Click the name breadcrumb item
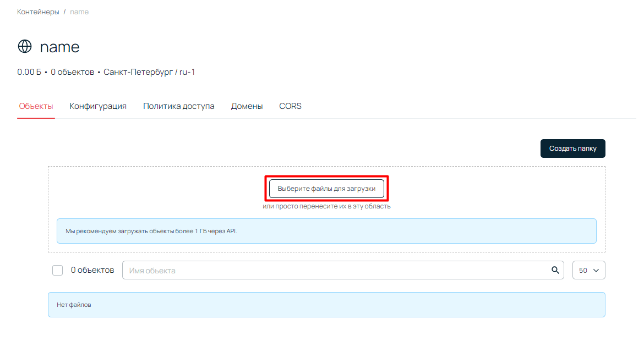This screenshot has width=644, height=352. [x=79, y=12]
